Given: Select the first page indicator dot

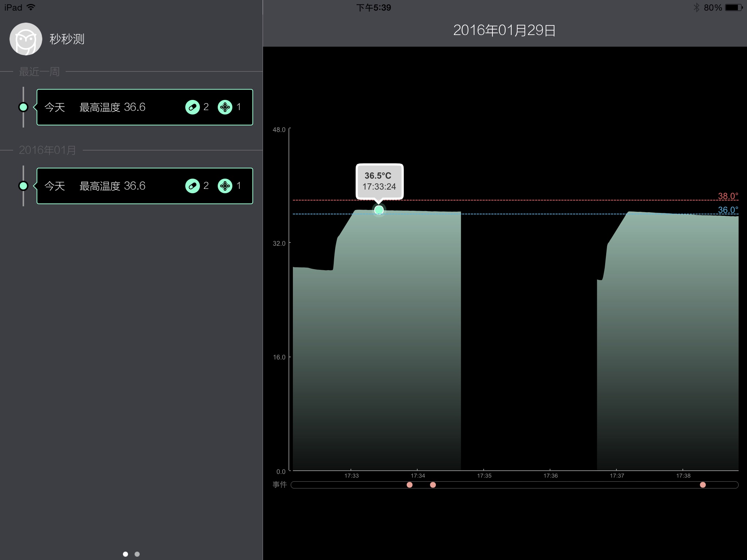Looking at the screenshot, I should tap(125, 554).
